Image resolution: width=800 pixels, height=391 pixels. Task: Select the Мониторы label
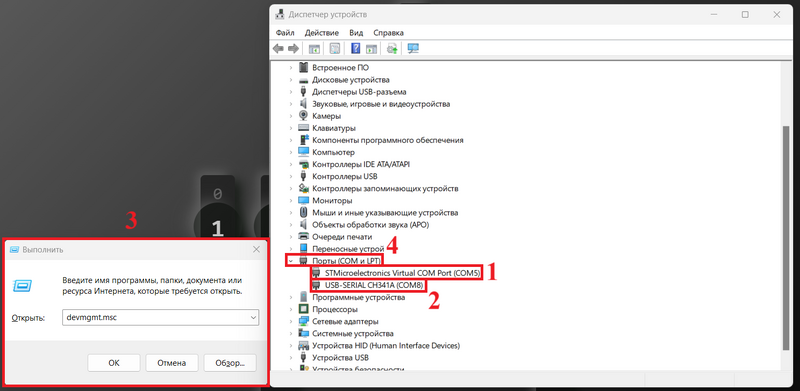(332, 201)
